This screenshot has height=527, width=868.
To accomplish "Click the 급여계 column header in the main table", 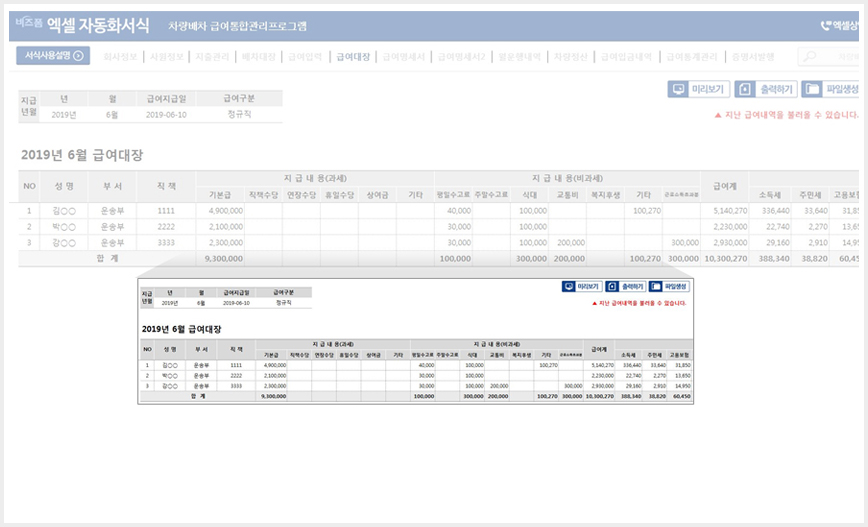I will pyautogui.click(x=724, y=187).
